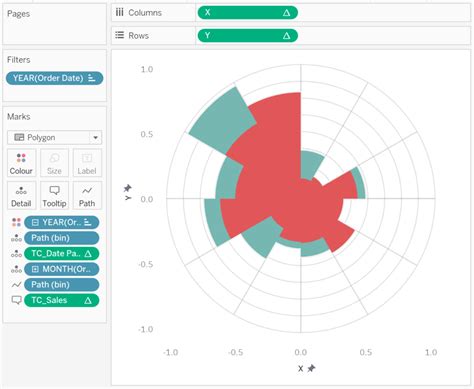
Task: Select the Y pill on the Rows shelf
Action: click(247, 36)
